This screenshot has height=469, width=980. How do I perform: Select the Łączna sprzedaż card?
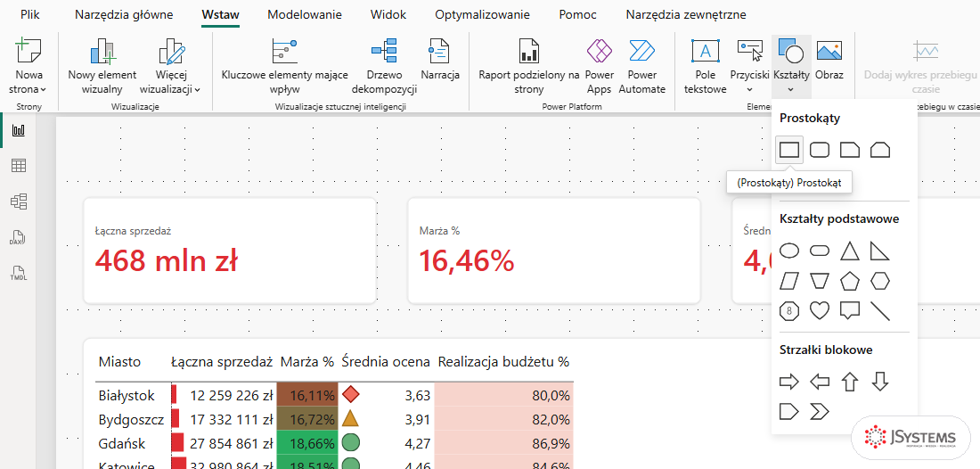pyautogui.click(x=230, y=251)
